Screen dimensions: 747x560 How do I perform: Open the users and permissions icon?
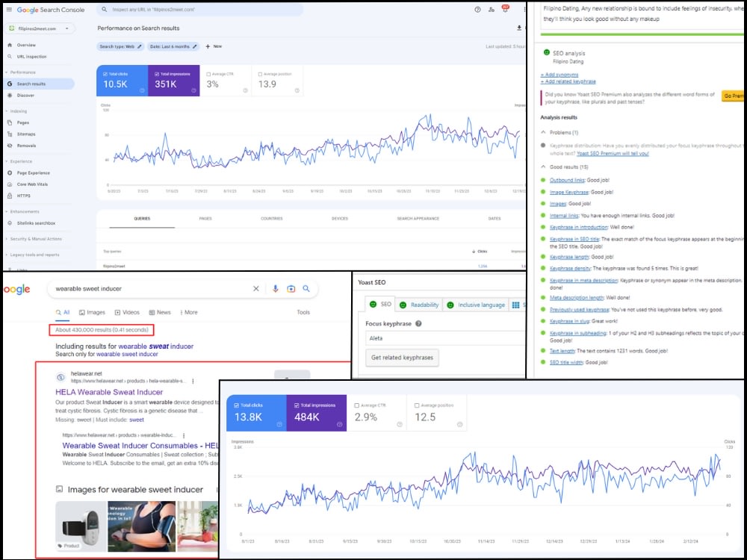tap(492, 10)
